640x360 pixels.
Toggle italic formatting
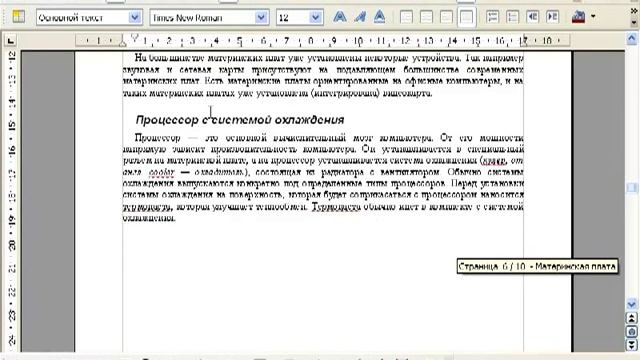pyautogui.click(x=360, y=17)
